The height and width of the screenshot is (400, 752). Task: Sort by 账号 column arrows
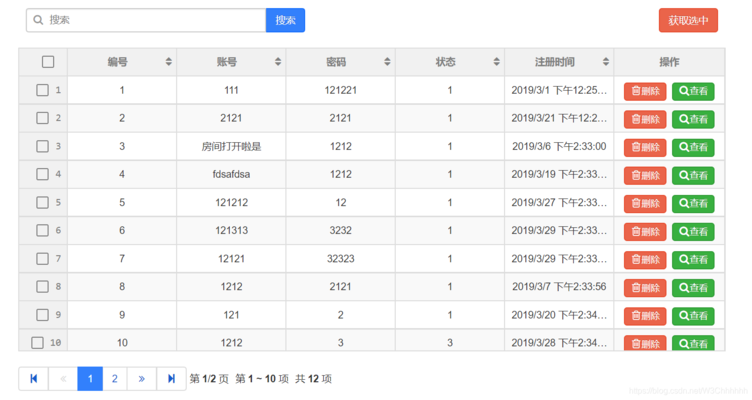pos(278,62)
